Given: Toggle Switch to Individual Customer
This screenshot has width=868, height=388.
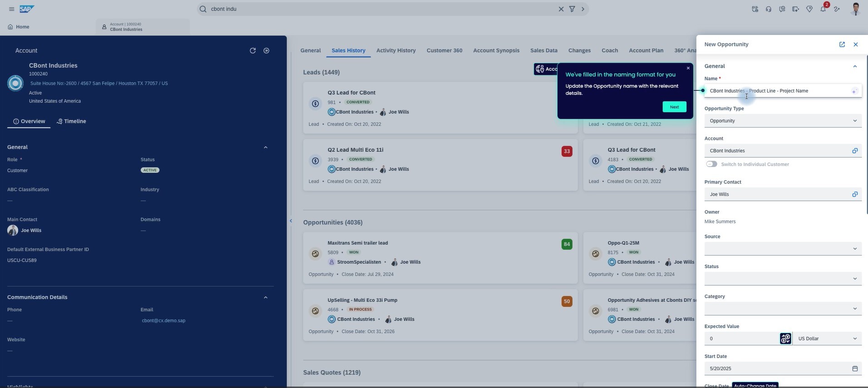Looking at the screenshot, I should tap(711, 164).
